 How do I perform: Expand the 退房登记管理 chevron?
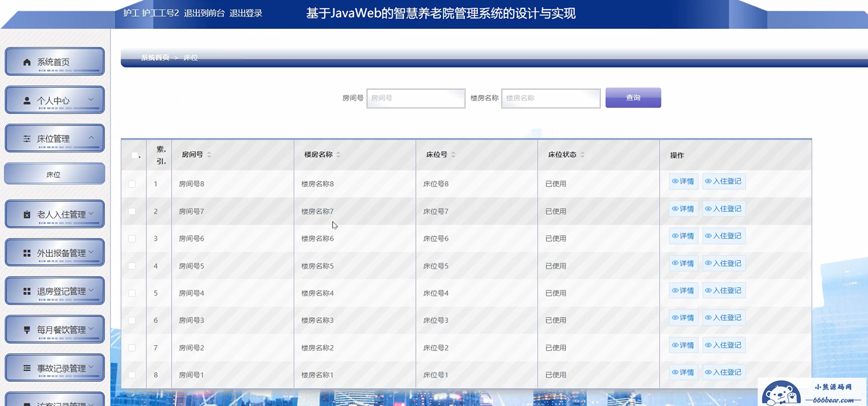[91, 289]
